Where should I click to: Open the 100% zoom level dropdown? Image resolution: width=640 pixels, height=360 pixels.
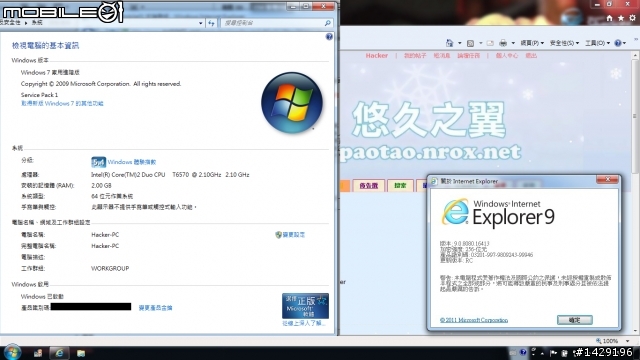click(627, 341)
